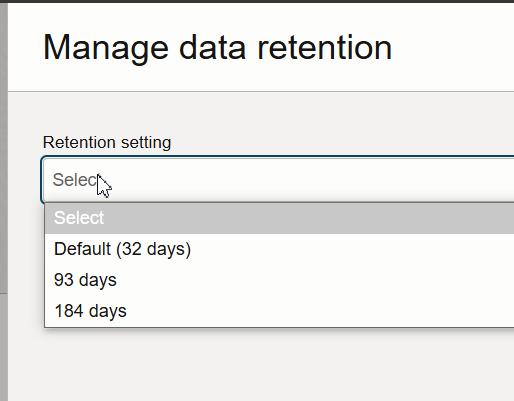Collapse the Retention setting combo box
Screen dimensions: 514x401
(x=279, y=180)
